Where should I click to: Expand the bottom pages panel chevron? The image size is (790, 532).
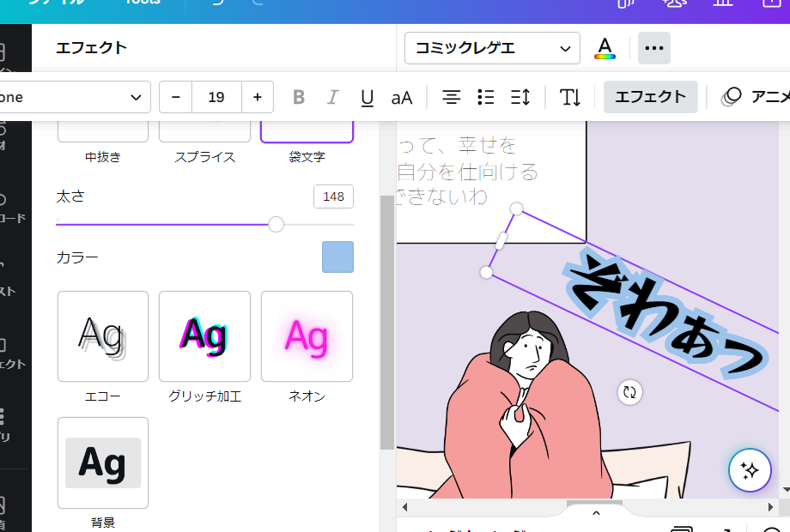coord(596,513)
